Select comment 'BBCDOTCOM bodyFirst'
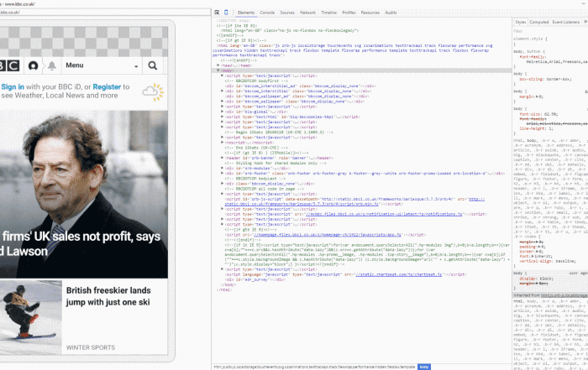This screenshot has width=588, height=370. coord(256,81)
